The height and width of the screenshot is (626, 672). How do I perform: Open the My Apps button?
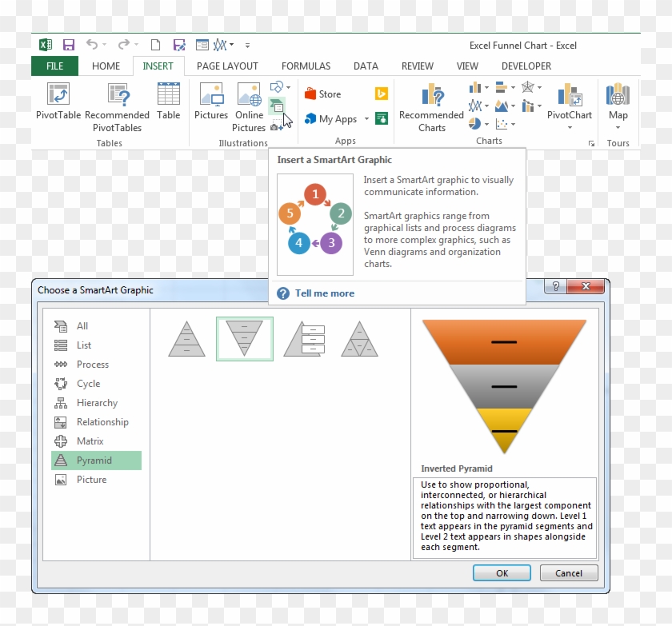click(x=331, y=118)
